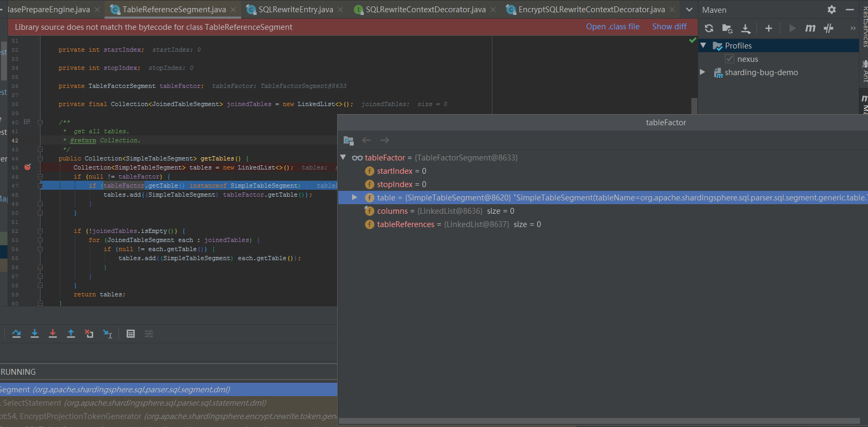Viewport: 868px width, 427px height.
Task: Open .class file link
Action: point(612,27)
